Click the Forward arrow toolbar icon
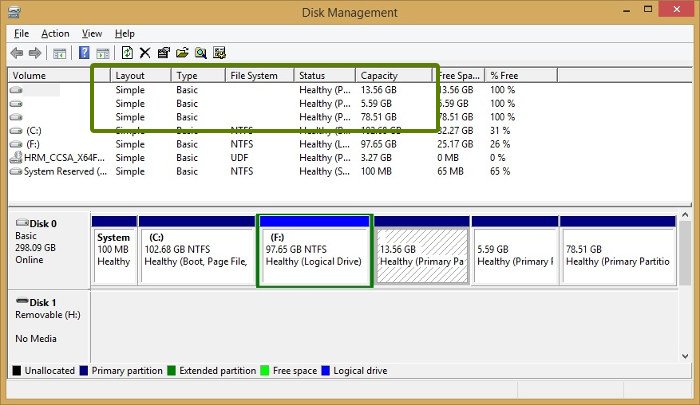Viewport: 700px width, 405px height. 36,53
